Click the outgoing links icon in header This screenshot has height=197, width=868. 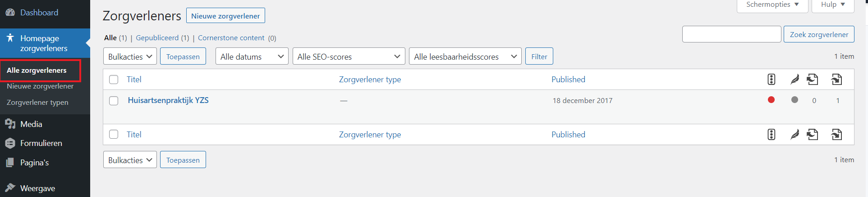pyautogui.click(x=813, y=80)
